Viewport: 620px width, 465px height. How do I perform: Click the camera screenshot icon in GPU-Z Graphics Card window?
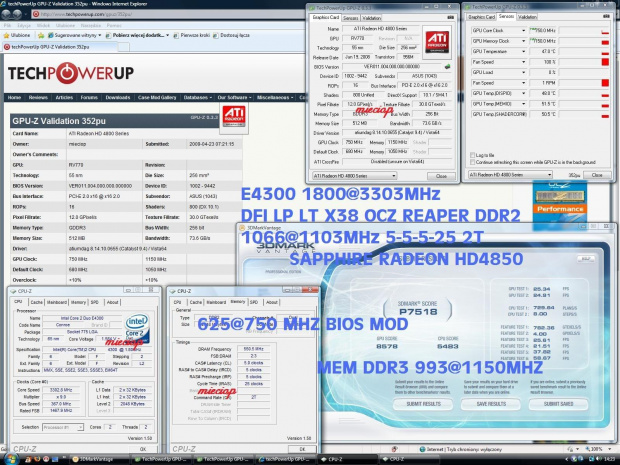pyautogui.click(x=450, y=17)
